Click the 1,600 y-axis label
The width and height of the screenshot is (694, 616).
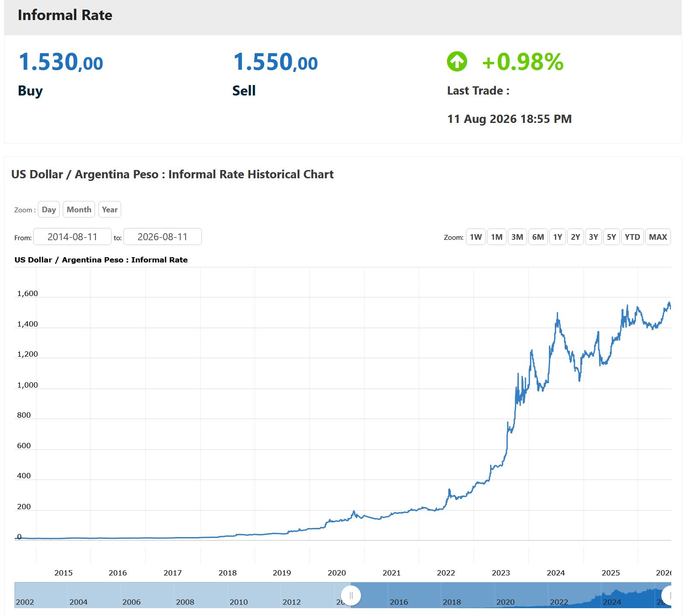27,293
